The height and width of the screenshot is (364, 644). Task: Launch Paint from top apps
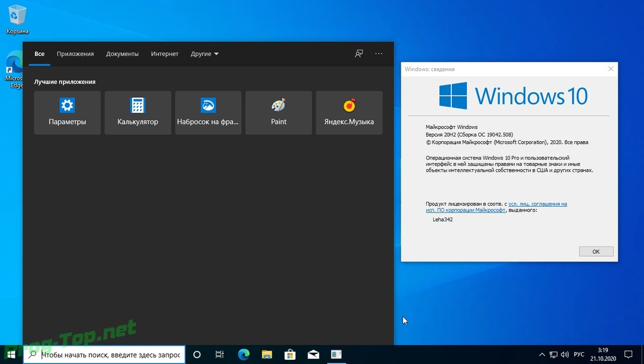pos(279,113)
